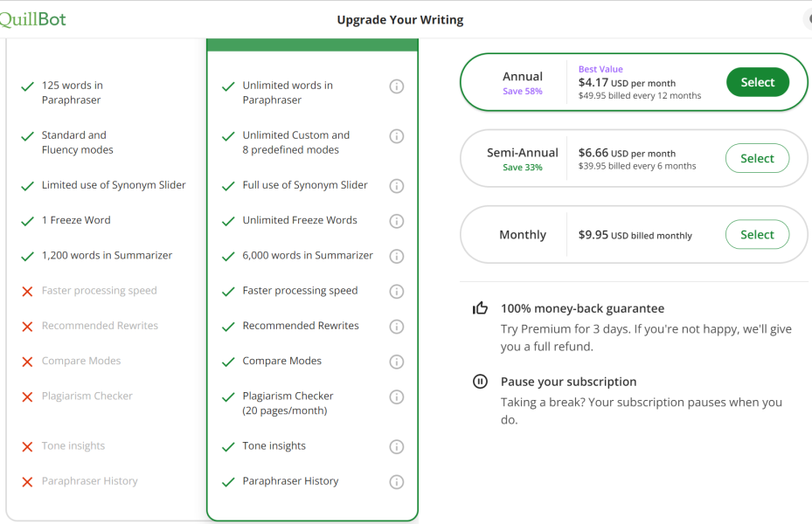Image resolution: width=812 pixels, height=524 pixels.
Task: Open info icon for Unlimited Custom modes
Action: [396, 136]
